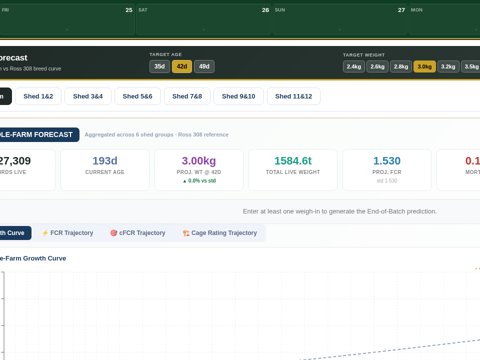Click the Ross 308 breed curve subtitle

(30, 69)
